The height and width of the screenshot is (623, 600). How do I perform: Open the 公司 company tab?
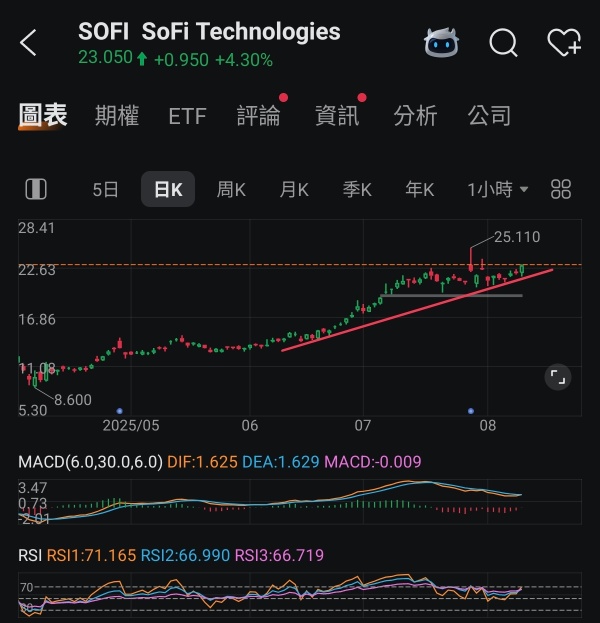tap(490, 116)
